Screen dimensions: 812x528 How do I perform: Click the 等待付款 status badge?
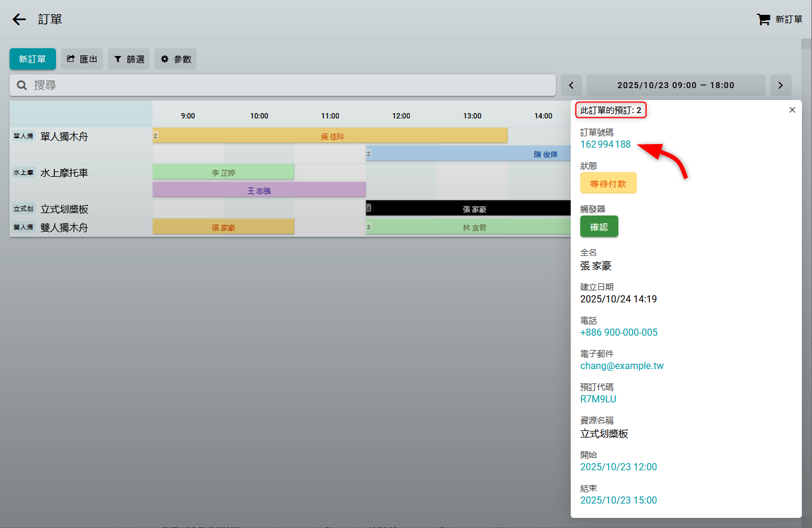point(608,183)
